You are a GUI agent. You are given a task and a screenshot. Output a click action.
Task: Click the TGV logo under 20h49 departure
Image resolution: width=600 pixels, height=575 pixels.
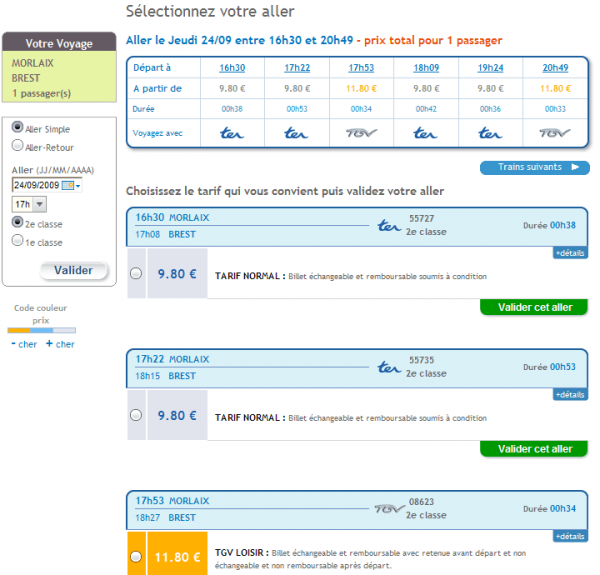click(554, 133)
